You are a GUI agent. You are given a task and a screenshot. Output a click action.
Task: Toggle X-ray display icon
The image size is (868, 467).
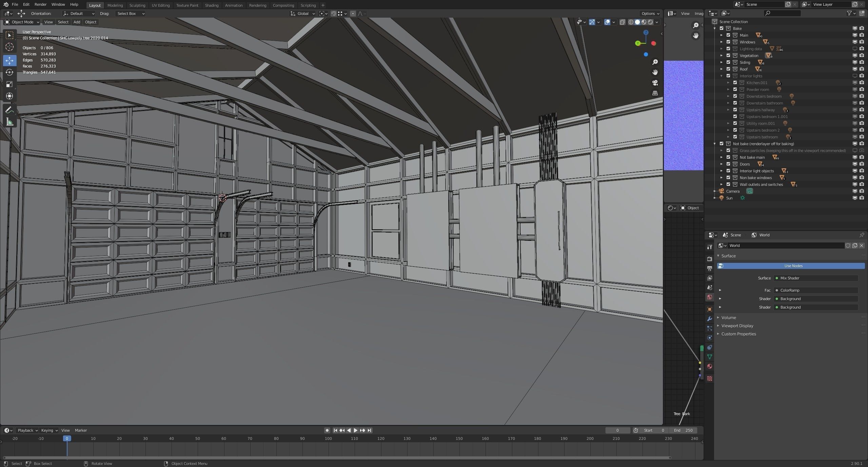(x=623, y=22)
